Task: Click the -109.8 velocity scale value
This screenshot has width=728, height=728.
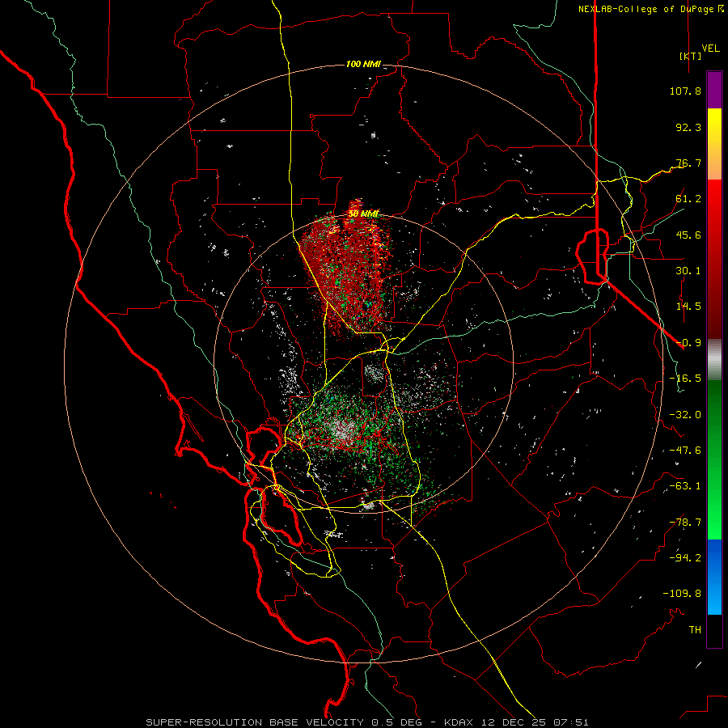Action: coord(682,594)
